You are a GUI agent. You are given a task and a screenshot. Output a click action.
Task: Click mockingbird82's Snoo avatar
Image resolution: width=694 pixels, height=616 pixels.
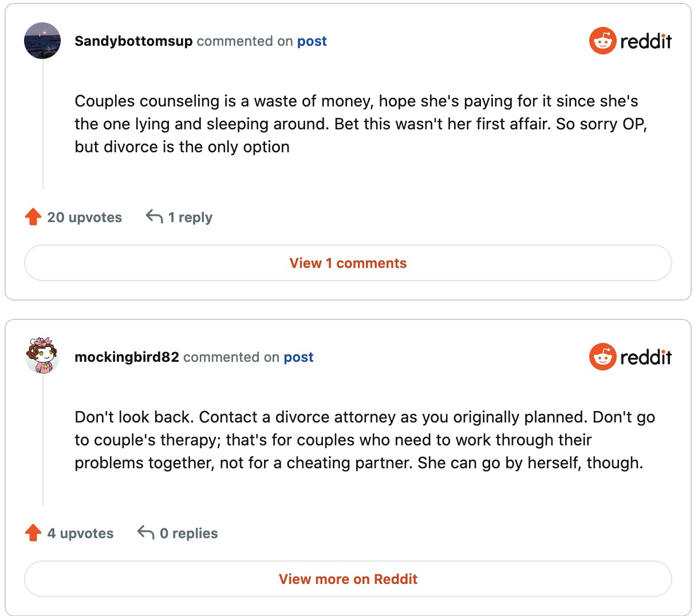click(42, 356)
